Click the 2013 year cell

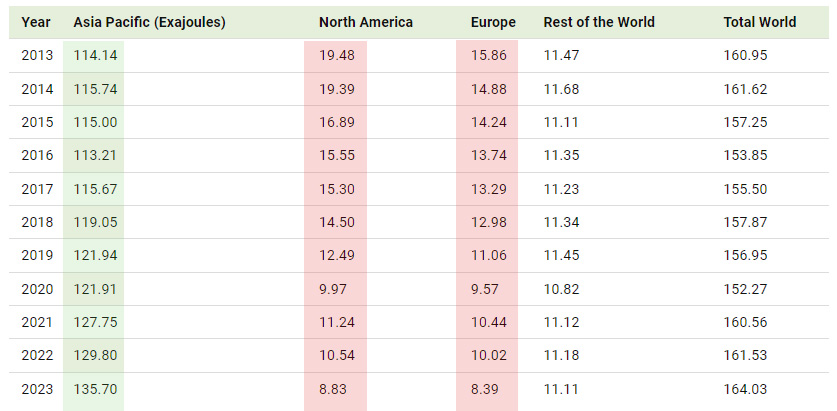[36, 56]
